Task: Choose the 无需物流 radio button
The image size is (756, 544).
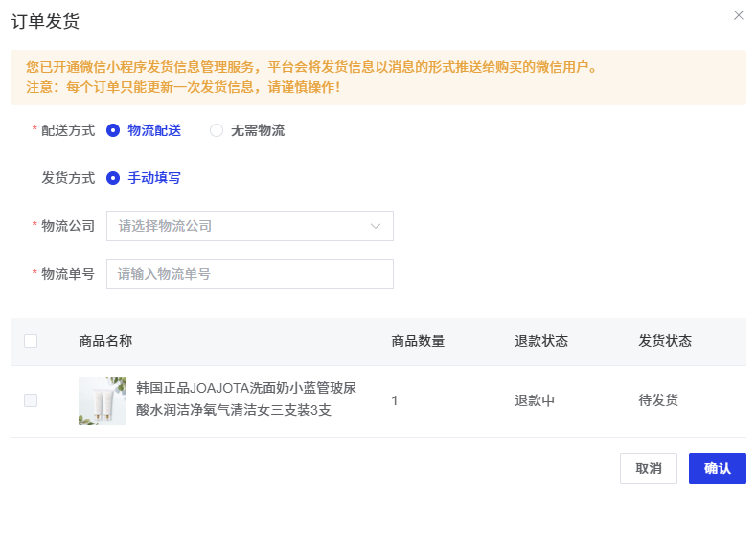Action: [217, 130]
